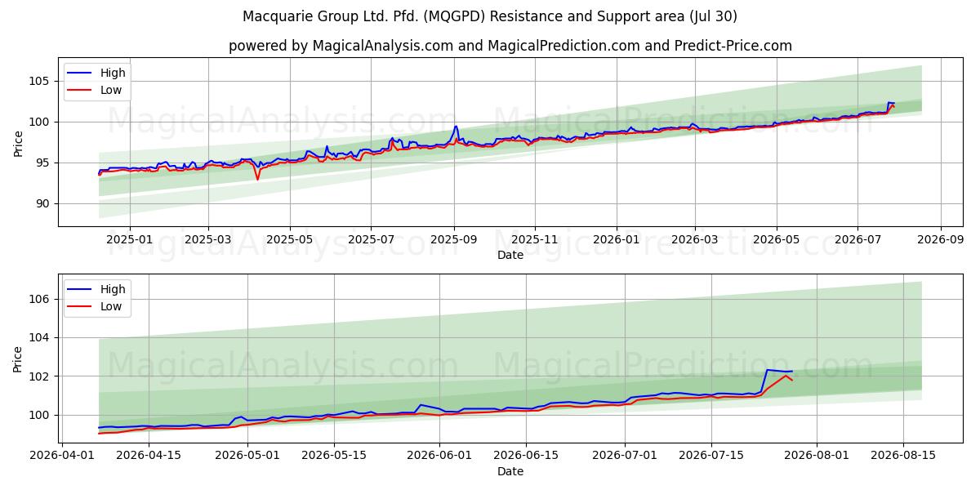Click the late-July high jump in bottom chart
980x490 pixels.
point(767,371)
